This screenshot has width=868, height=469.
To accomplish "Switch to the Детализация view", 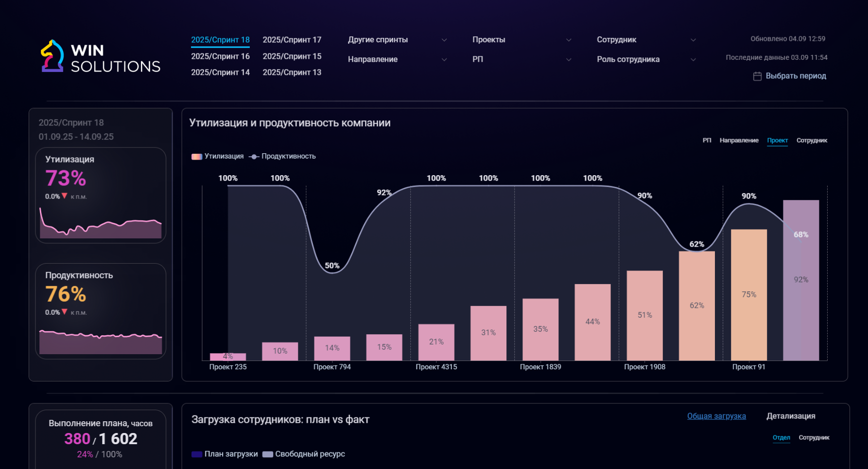I will (x=791, y=416).
